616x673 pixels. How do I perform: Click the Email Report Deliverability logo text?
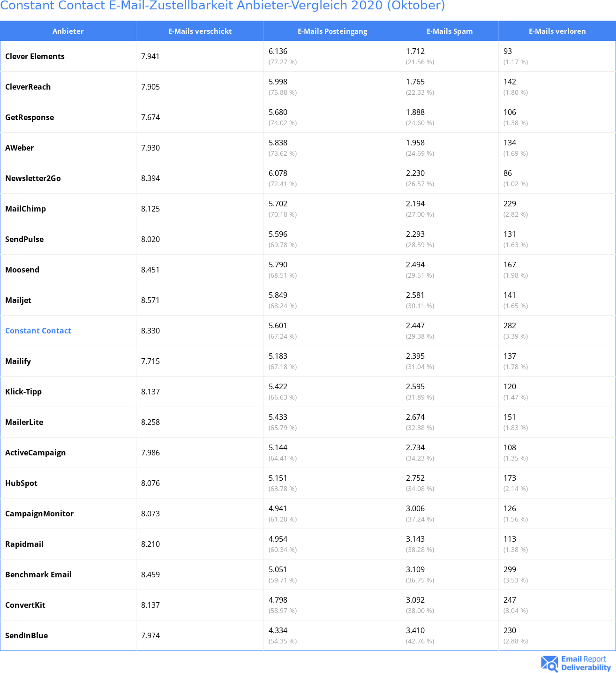[586, 663]
